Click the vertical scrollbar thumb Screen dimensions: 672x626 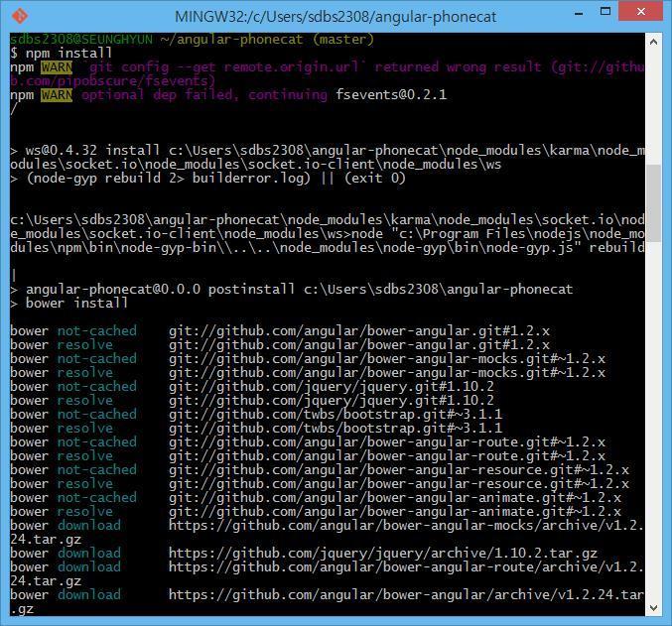(653, 203)
